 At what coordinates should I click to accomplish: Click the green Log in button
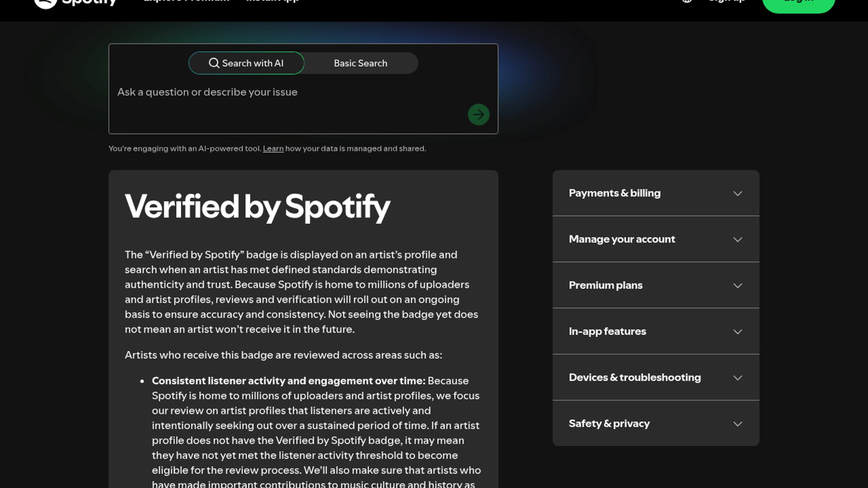798,4
